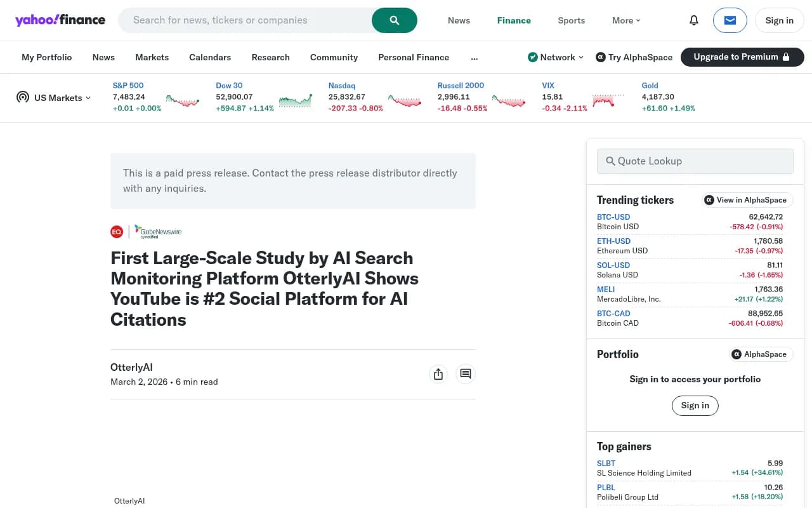Open SOL-USD trending ticker
Screen dimensions: 812x508
click(x=613, y=265)
